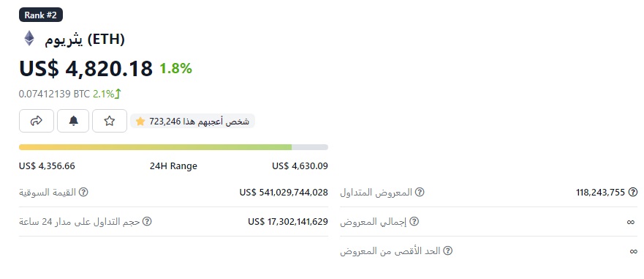
Task: Click the 24H Range progress bar
Action: (x=173, y=147)
